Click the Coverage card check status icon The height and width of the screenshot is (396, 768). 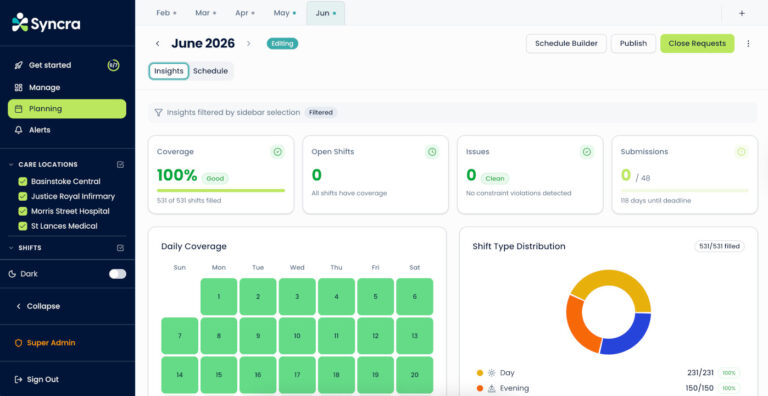coord(278,152)
